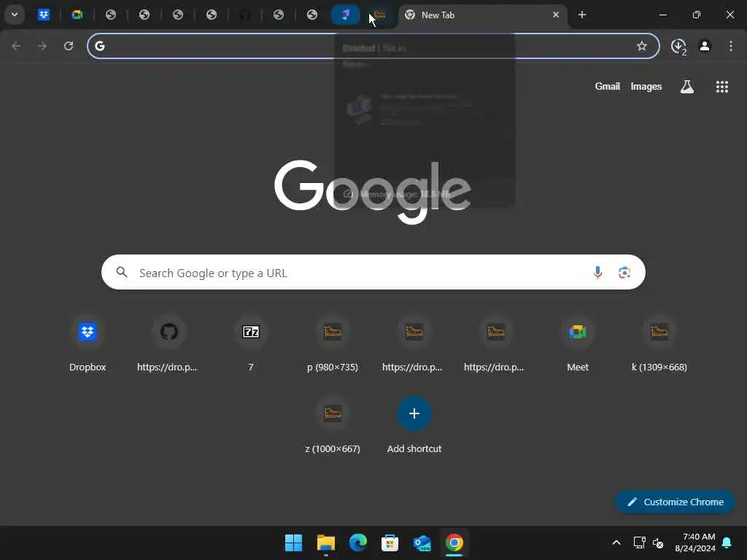Click the muted volume tray icon
Viewport: 747px width, 560px height.
[x=658, y=542]
